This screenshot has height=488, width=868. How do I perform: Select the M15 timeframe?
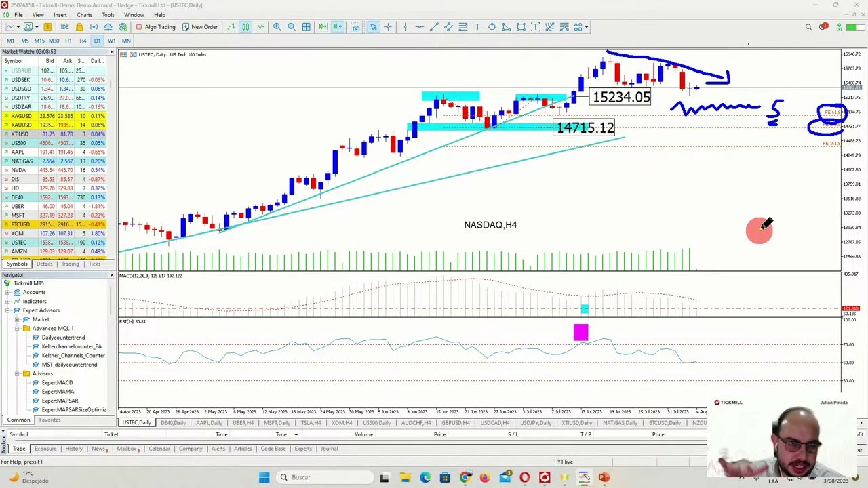click(x=39, y=41)
